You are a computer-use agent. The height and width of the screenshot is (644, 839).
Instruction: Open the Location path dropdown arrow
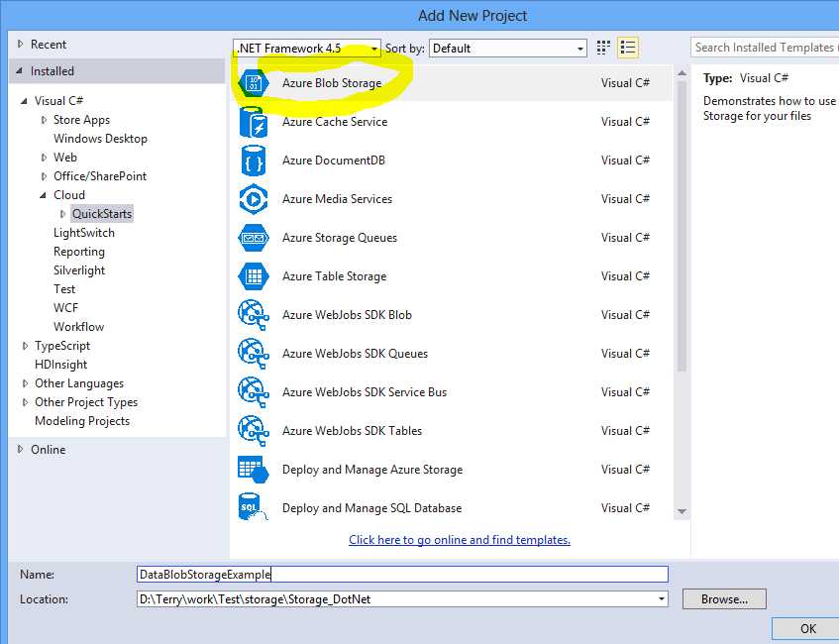click(x=662, y=599)
